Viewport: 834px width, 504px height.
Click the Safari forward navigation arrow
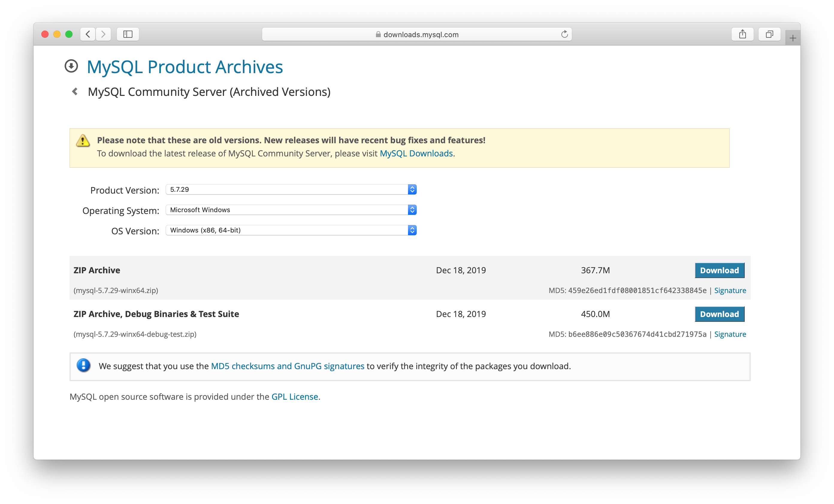(103, 34)
